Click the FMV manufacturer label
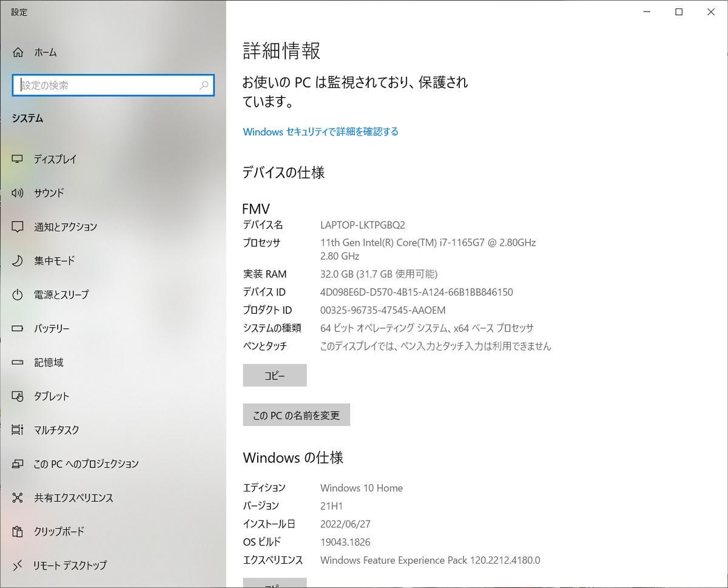 click(256, 209)
